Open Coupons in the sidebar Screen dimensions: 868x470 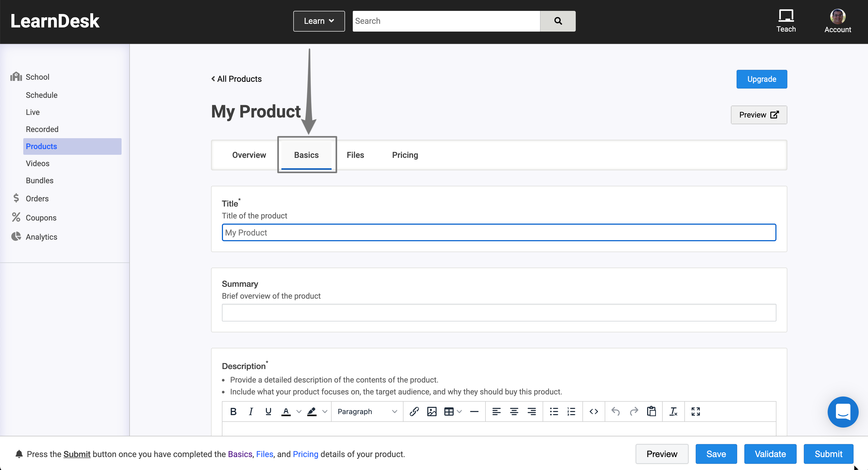41,218
